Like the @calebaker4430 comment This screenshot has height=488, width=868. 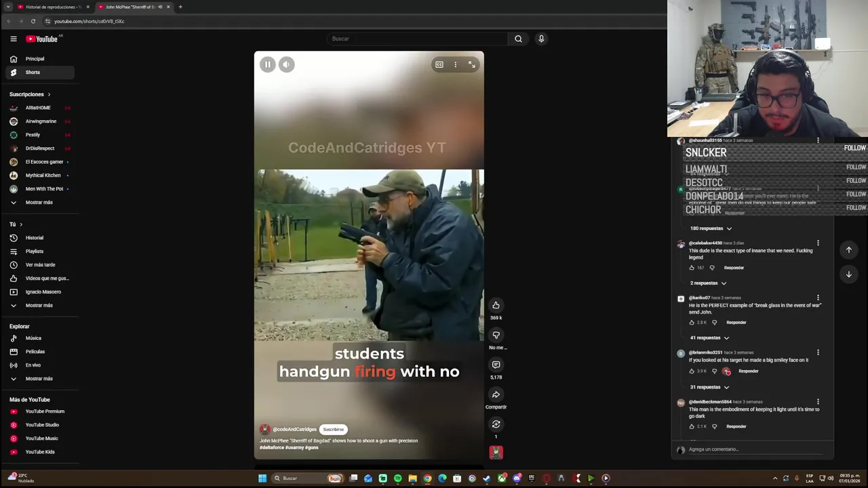pos(692,268)
